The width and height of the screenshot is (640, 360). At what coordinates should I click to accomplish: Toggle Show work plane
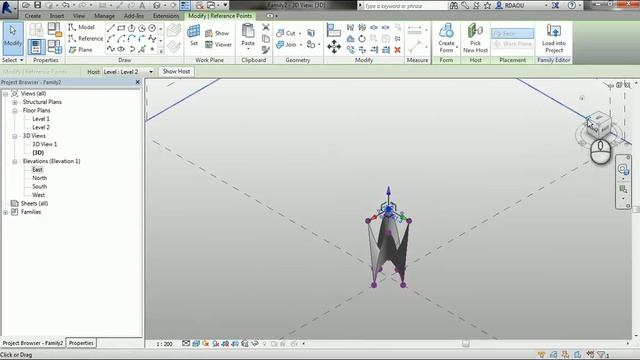(217, 33)
